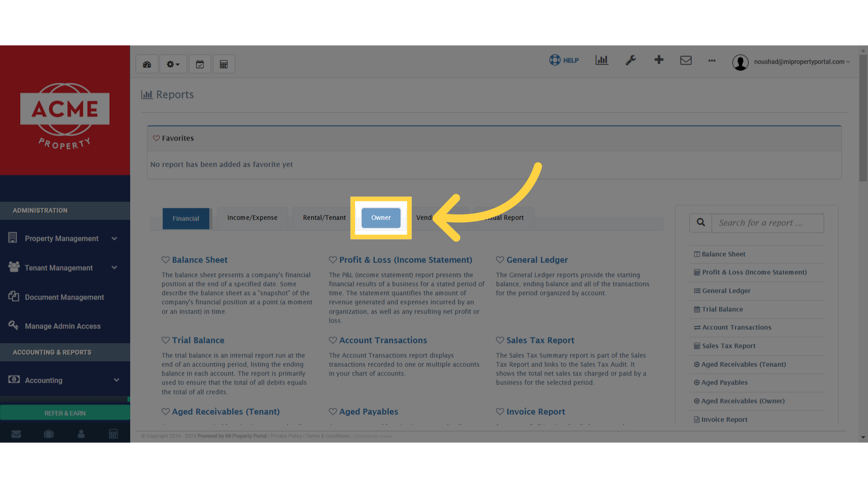
Task: Click the Reports bar chart icon in header
Action: coord(601,60)
